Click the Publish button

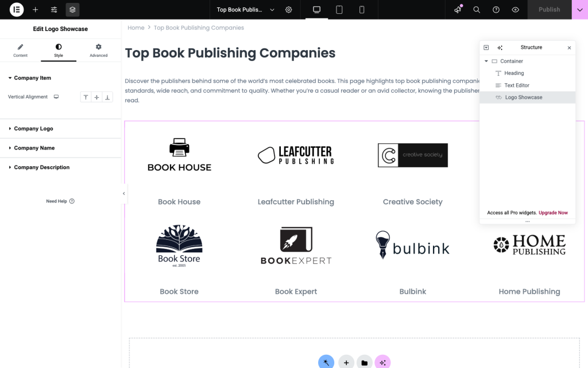pyautogui.click(x=550, y=9)
